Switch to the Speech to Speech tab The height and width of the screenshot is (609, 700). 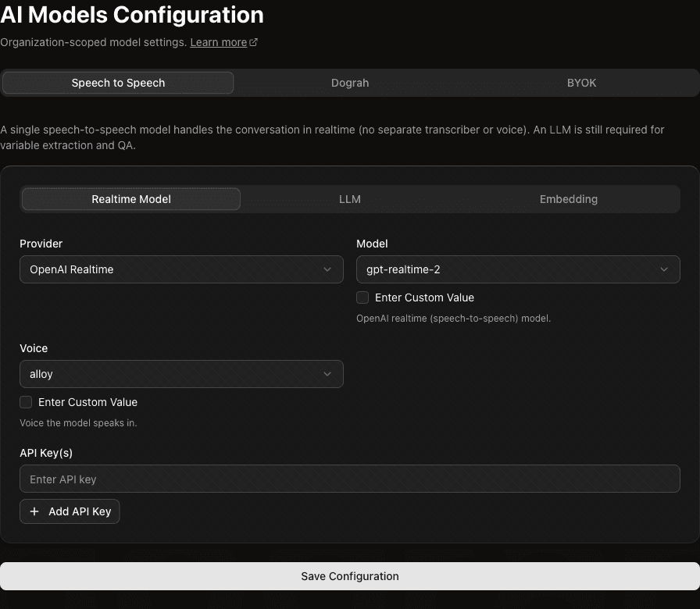(x=118, y=83)
